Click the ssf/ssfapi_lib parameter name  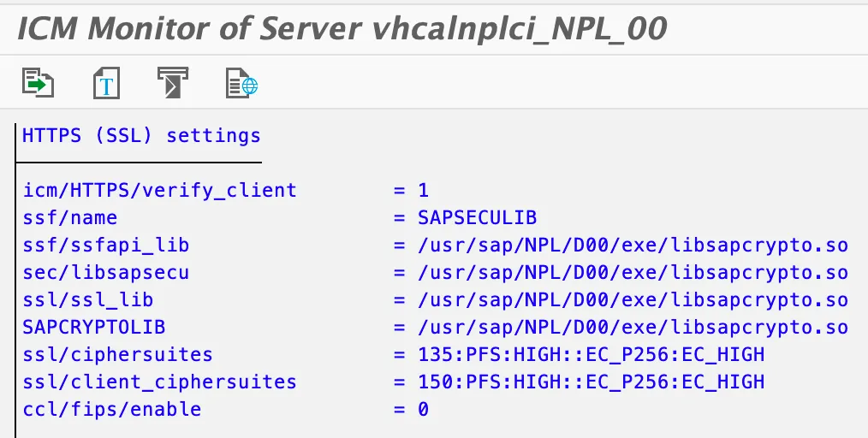106,246
